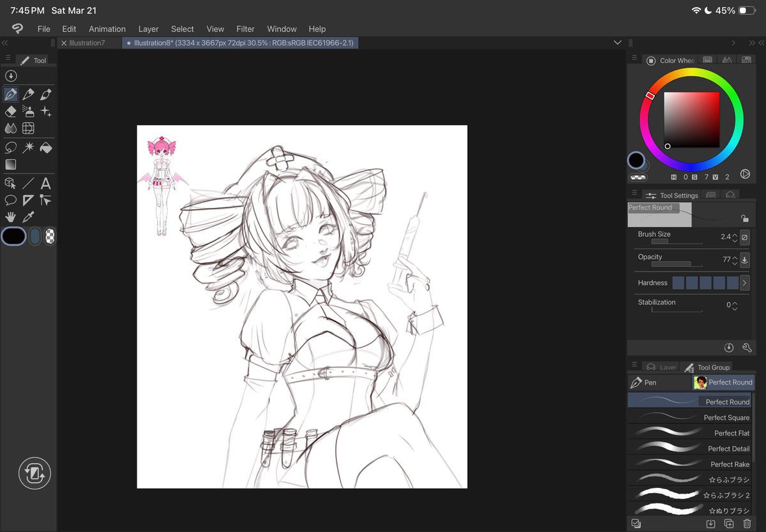This screenshot has width=766, height=532.
Task: Import sub tool material icon
Action: point(710,524)
